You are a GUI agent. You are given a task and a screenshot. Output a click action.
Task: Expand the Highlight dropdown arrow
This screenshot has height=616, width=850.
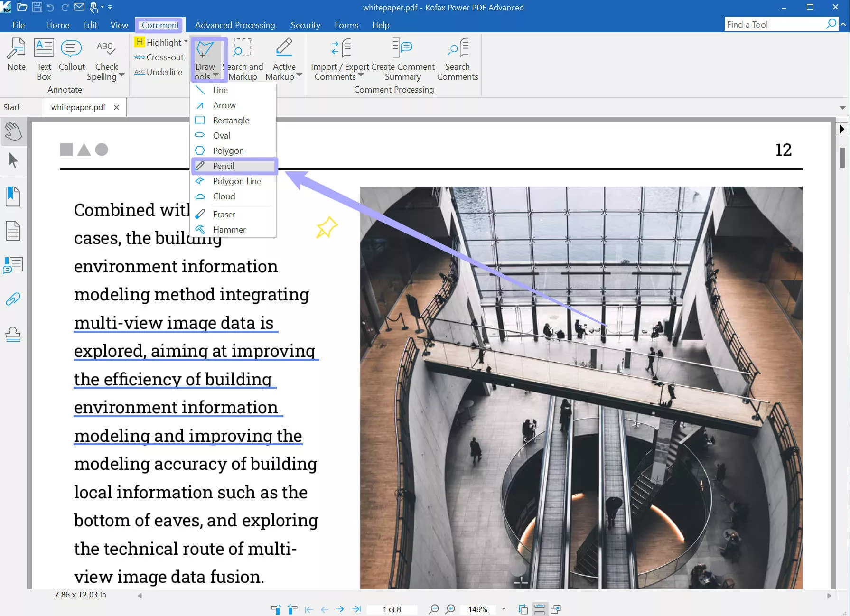click(x=186, y=42)
